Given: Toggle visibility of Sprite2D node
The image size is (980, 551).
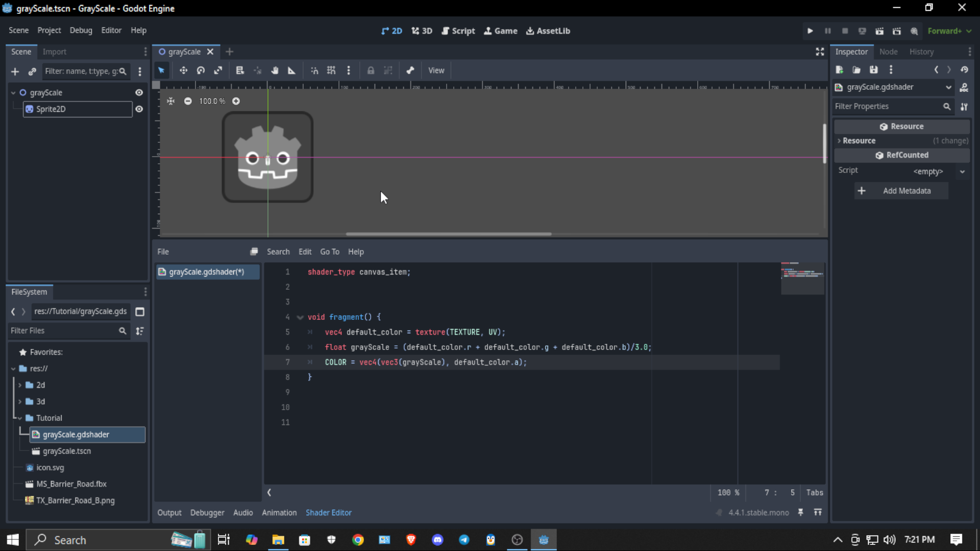Looking at the screenshot, I should 139,109.
